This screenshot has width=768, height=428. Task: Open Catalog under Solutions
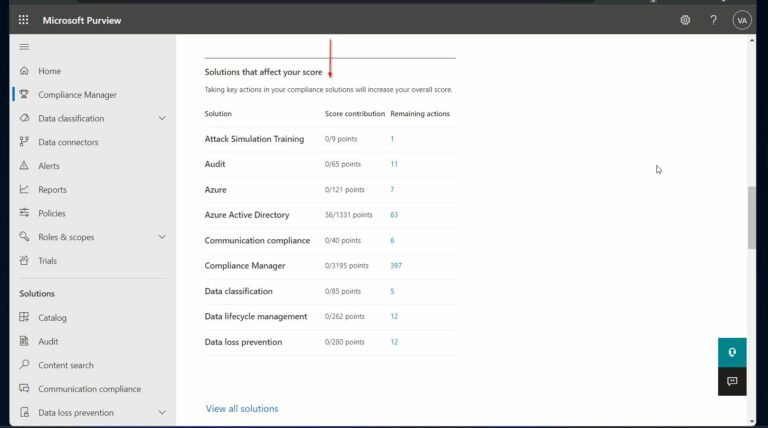52,318
